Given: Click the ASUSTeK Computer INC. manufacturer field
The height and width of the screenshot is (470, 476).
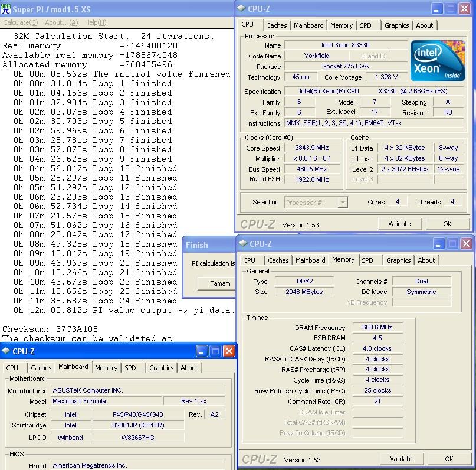Looking at the screenshot, I should pyautogui.click(x=138, y=390).
